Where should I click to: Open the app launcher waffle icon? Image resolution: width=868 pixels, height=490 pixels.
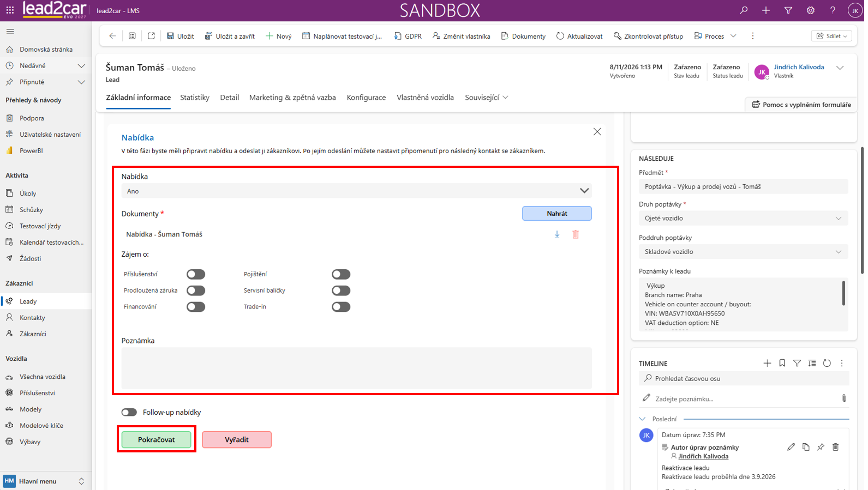10,10
